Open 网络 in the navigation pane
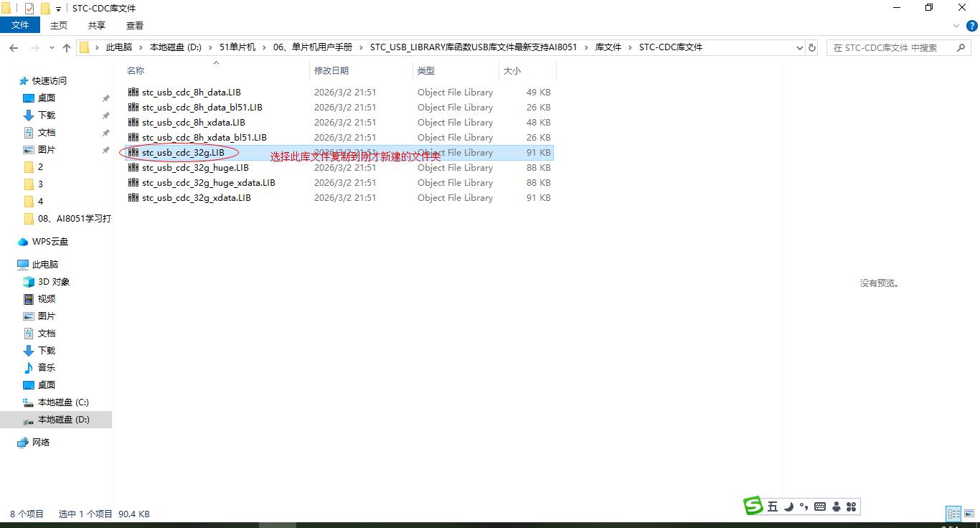The height and width of the screenshot is (528, 980). point(41,443)
